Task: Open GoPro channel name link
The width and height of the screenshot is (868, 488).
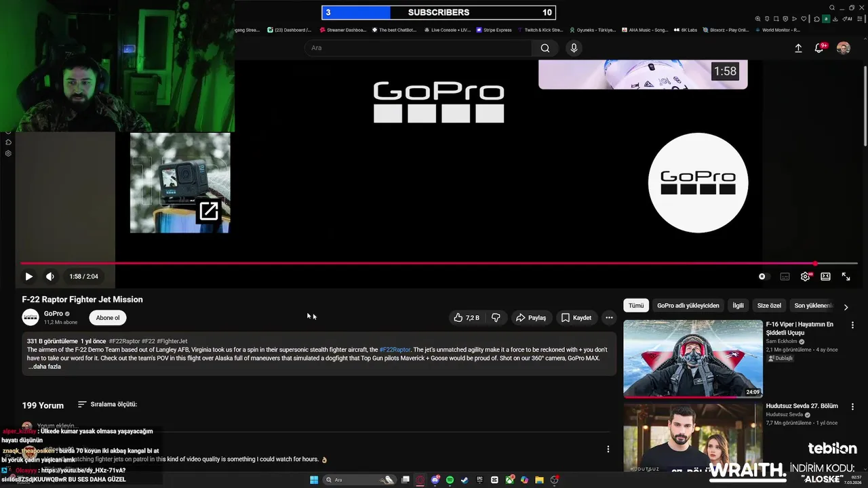Action: 54,314
